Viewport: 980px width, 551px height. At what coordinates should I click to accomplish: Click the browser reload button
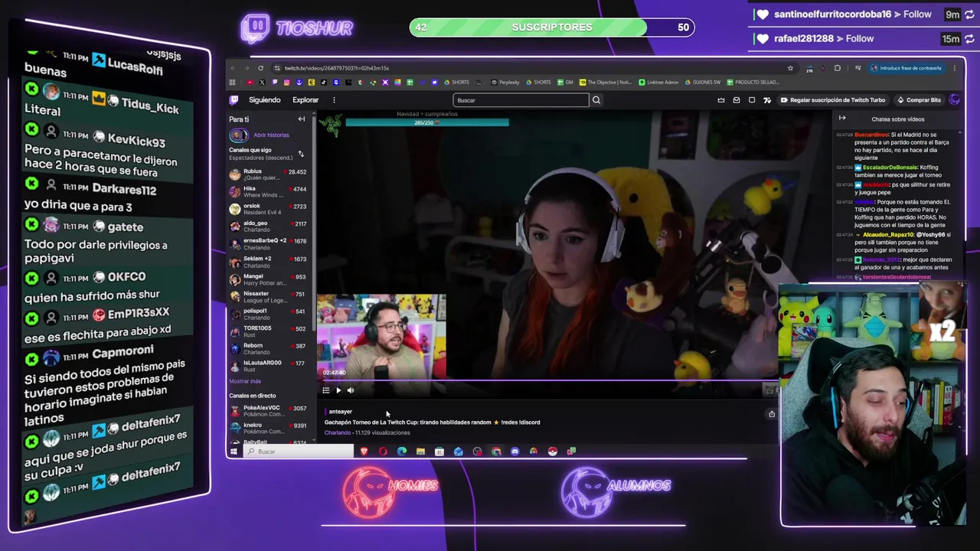pyautogui.click(x=260, y=68)
